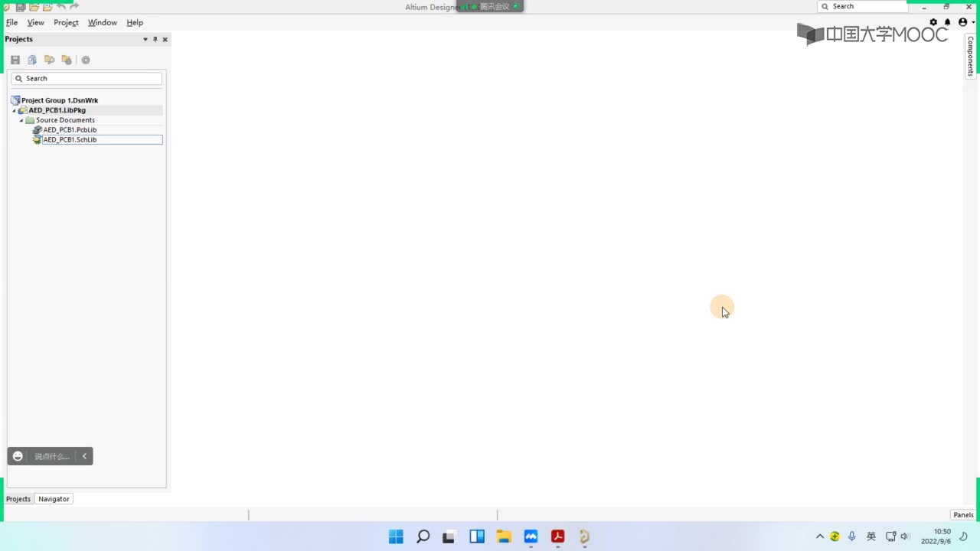Collapse the AED_PCB1.LibPkg tree node

(14, 110)
